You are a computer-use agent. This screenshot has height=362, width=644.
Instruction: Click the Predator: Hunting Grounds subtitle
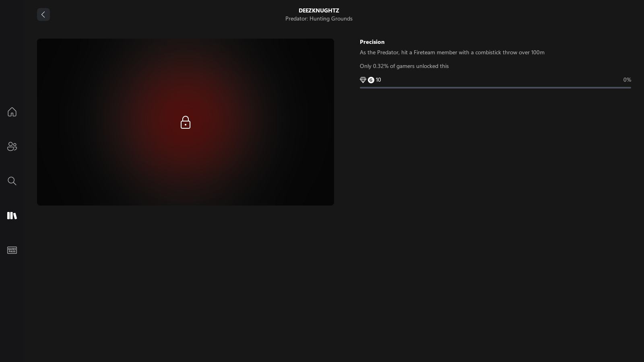coord(319,19)
